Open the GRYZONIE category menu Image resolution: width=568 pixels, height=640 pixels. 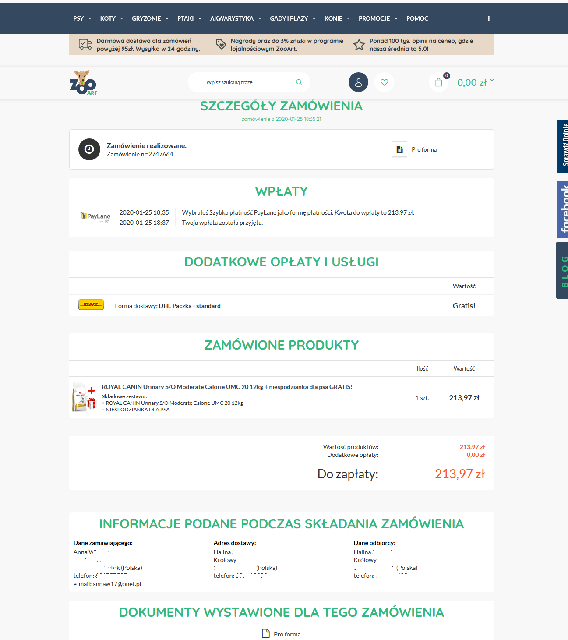click(146, 18)
